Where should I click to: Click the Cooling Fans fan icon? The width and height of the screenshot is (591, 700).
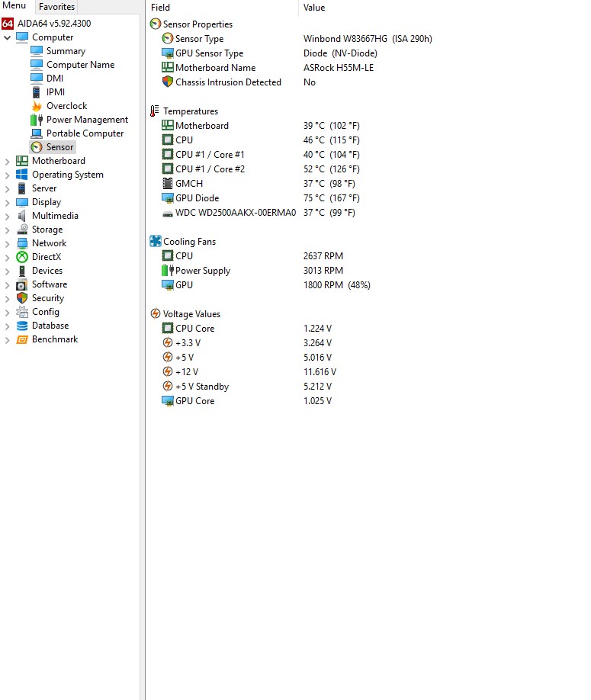pos(156,241)
